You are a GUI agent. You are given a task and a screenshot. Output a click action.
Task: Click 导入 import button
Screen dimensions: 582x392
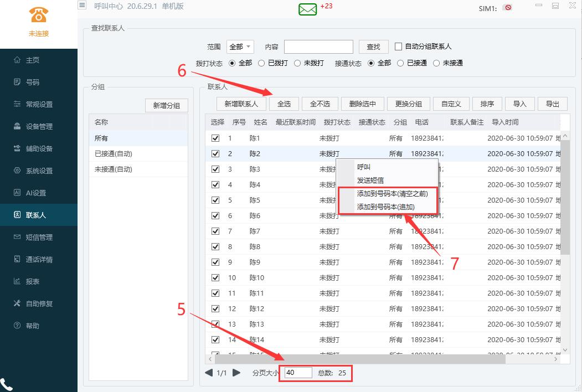[519, 104]
